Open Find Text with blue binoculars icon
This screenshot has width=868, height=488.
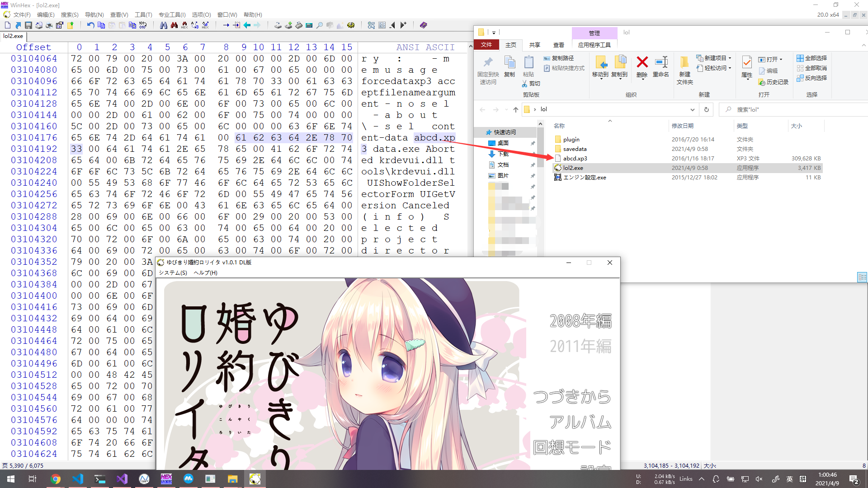coord(164,25)
